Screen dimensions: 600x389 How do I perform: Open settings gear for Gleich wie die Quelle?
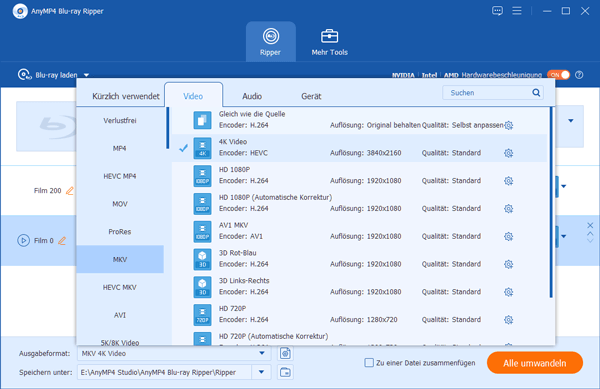click(509, 125)
